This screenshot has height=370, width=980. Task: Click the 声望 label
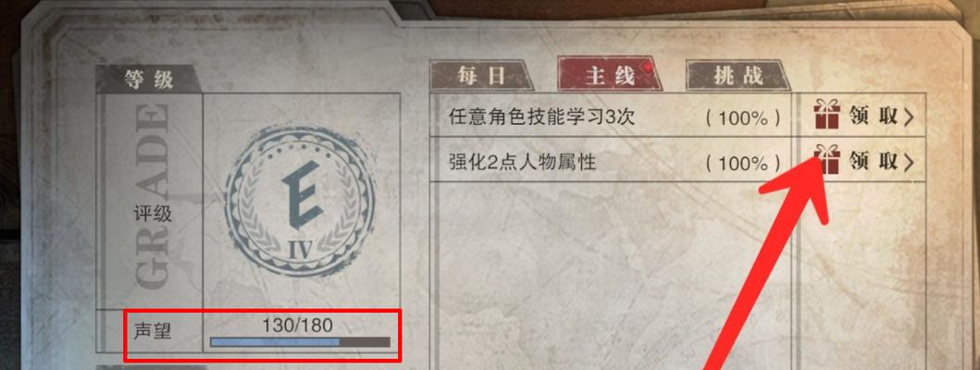pos(153,331)
